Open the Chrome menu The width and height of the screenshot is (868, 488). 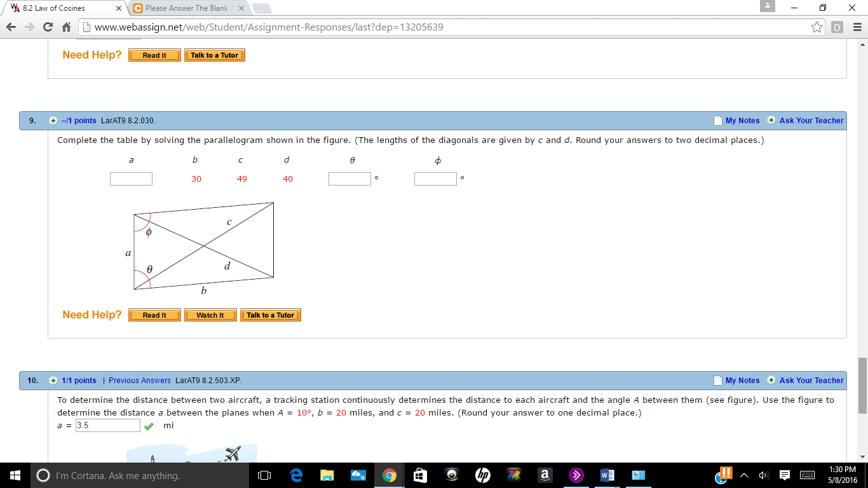[856, 27]
